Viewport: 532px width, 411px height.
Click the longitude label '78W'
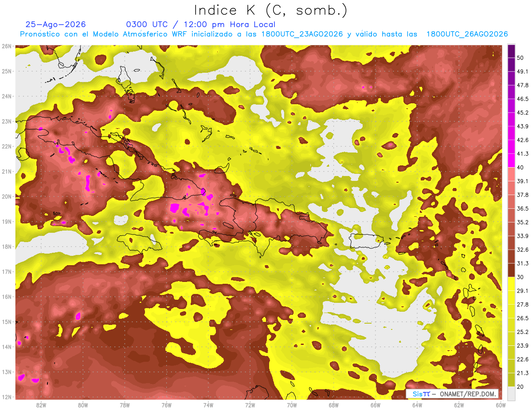pyautogui.click(x=125, y=405)
